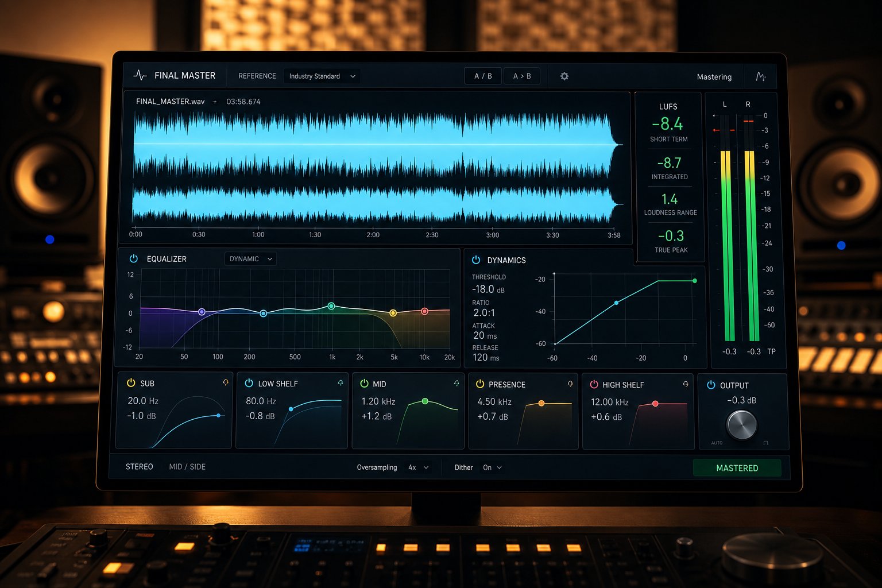Click the arrow icon next to FINAL_MASTER.wav
Image resolution: width=882 pixels, height=588 pixels.
(x=215, y=102)
